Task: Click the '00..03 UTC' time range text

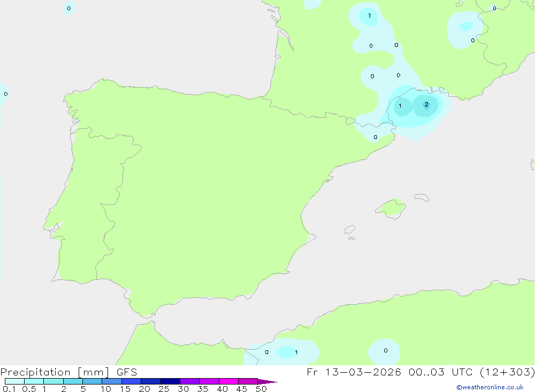Action: [440, 372]
